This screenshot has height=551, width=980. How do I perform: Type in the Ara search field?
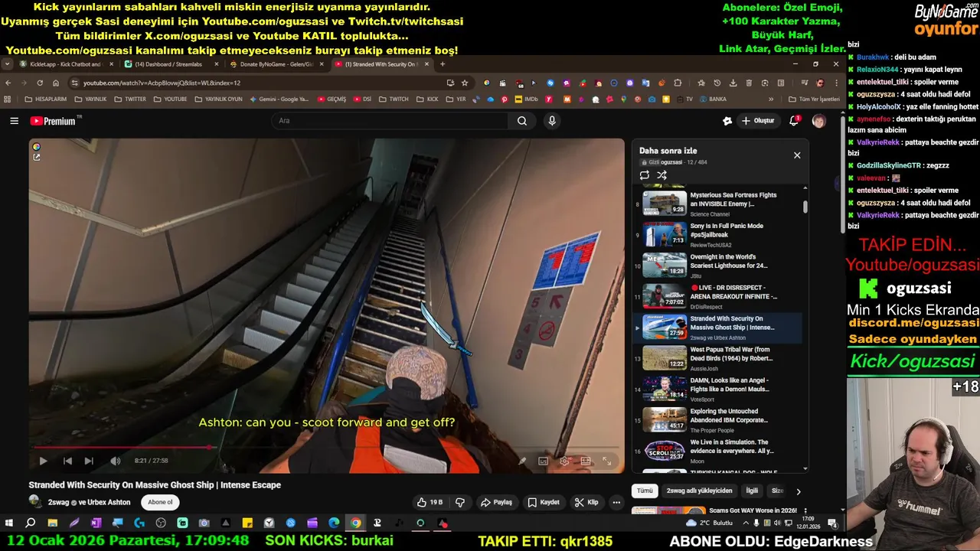pos(390,121)
